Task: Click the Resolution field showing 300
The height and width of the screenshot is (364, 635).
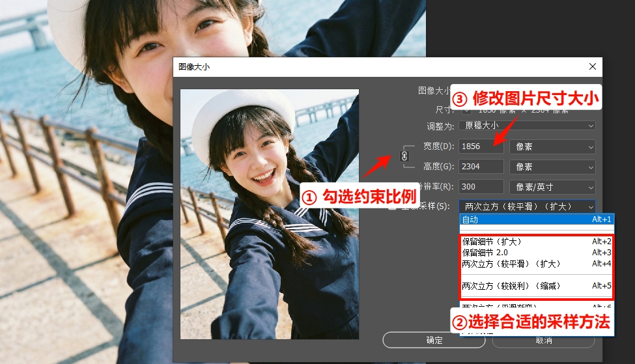Action: pyautogui.click(x=481, y=187)
